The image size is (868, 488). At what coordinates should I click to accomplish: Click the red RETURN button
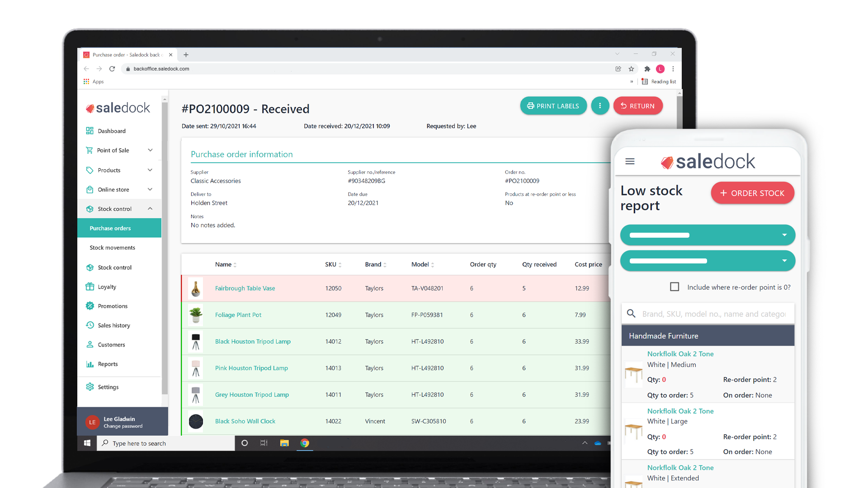[x=637, y=106]
